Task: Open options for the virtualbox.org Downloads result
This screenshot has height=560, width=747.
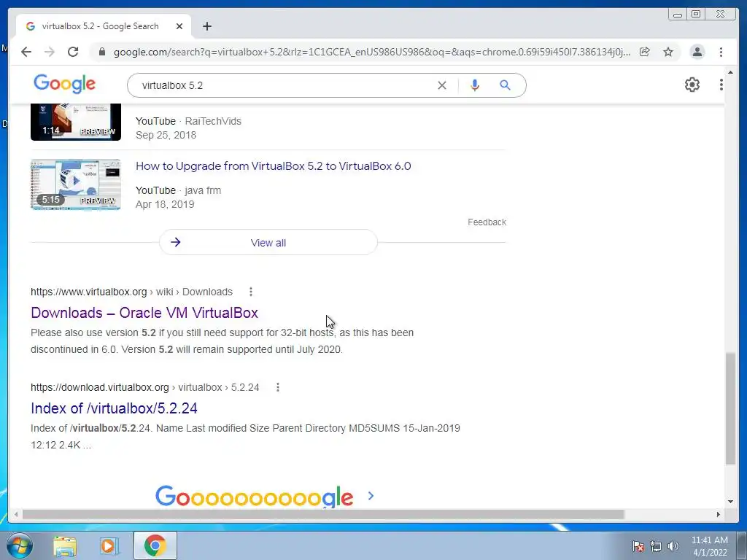Action: click(251, 292)
